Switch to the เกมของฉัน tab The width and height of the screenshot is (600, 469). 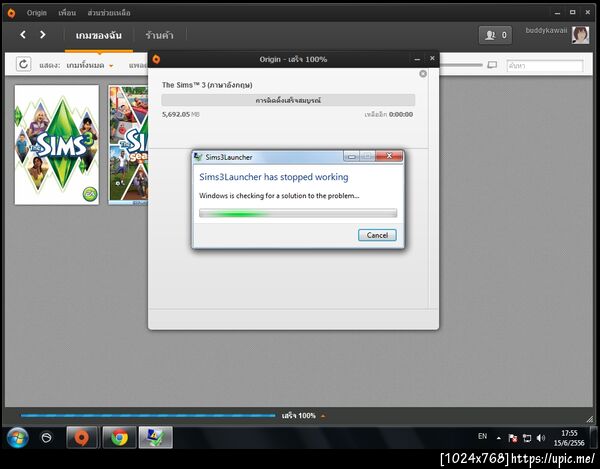[x=99, y=36]
